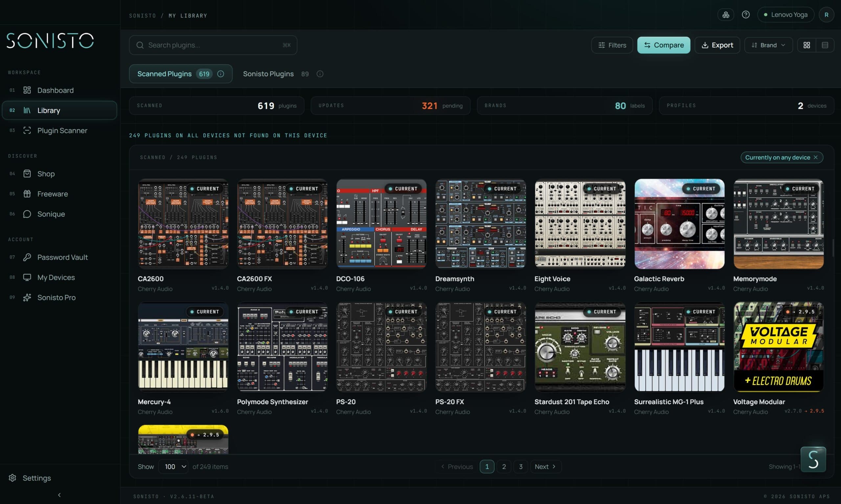Open the Mercury-4 plugin thumbnail
Viewport: 841px width, 504px height.
[183, 347]
